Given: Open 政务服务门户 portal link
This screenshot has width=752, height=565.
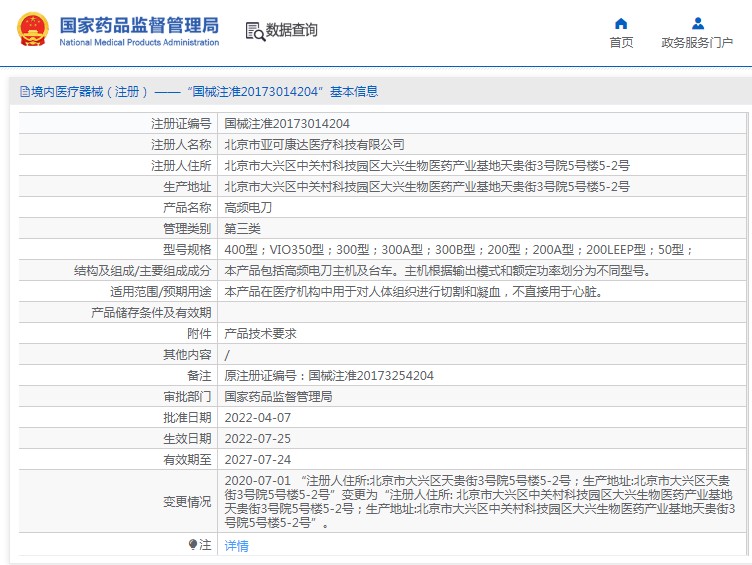Looking at the screenshot, I should pyautogui.click(x=697, y=43).
